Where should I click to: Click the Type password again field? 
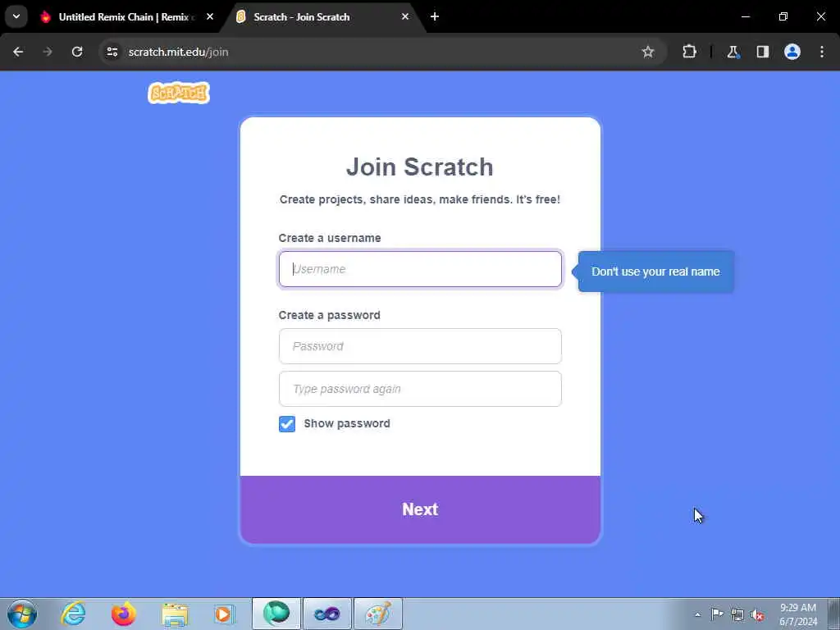(420, 389)
